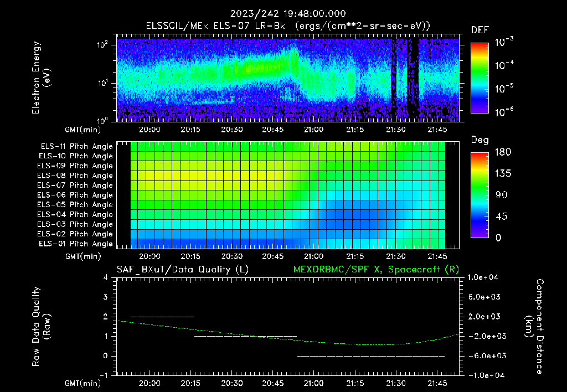
Task: Click the 21:45 label under the data quality plot
Action: (x=437, y=383)
